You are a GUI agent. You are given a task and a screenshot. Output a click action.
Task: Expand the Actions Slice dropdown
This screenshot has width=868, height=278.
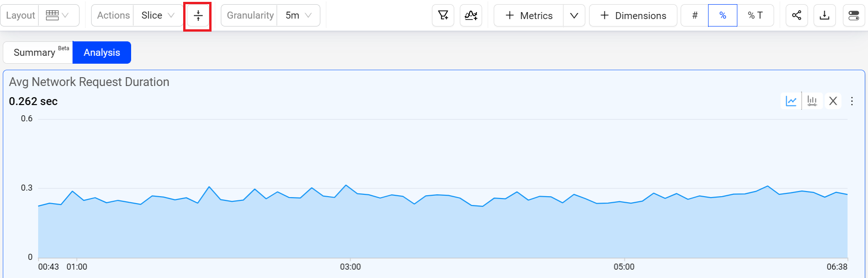tap(158, 15)
